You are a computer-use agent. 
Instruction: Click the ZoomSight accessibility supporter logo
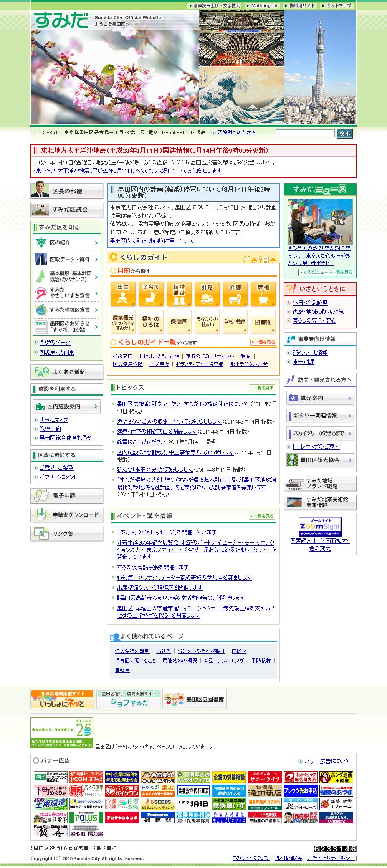(x=320, y=527)
